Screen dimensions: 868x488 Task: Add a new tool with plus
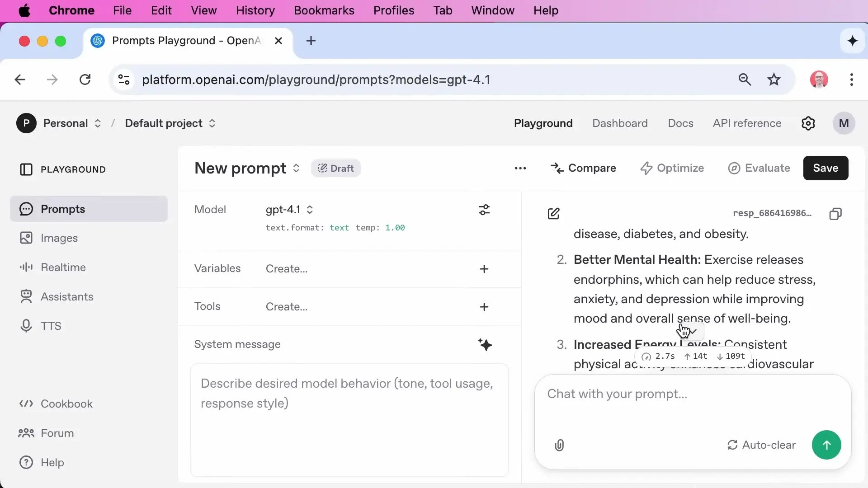click(x=484, y=307)
